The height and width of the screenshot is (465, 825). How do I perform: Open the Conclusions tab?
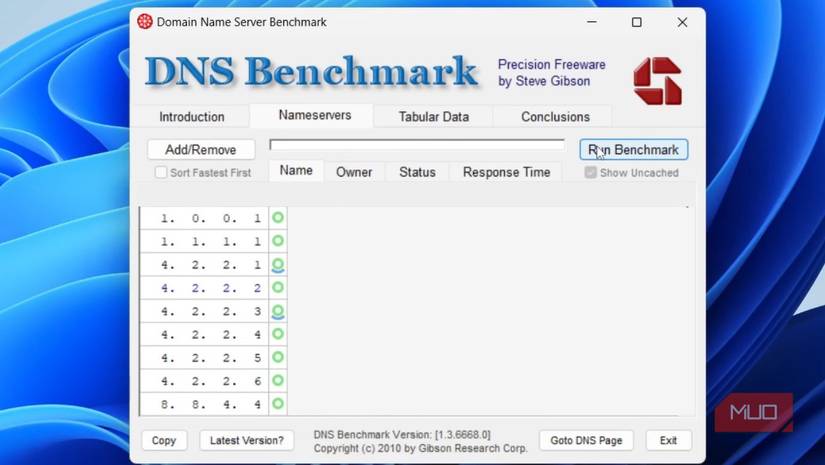[x=555, y=116]
